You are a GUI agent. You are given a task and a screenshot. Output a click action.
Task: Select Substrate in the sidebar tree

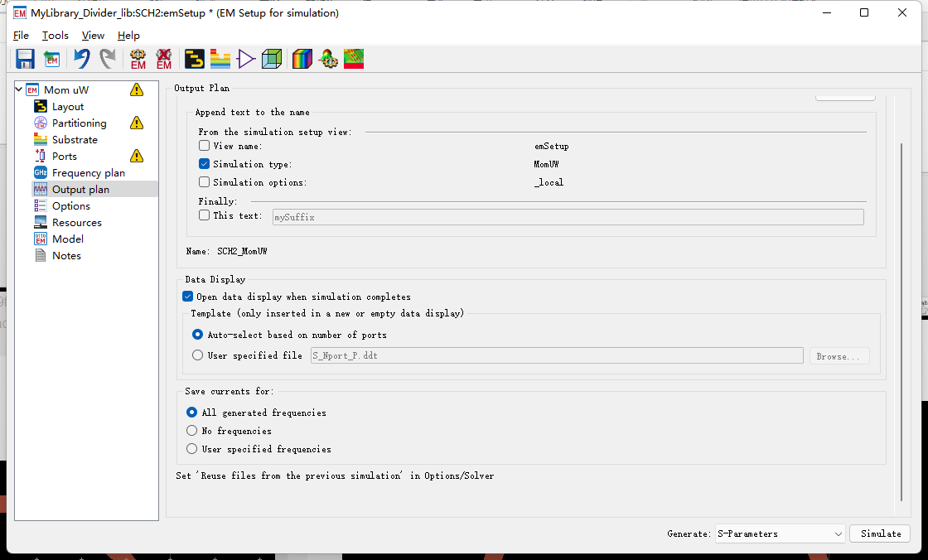tap(75, 140)
